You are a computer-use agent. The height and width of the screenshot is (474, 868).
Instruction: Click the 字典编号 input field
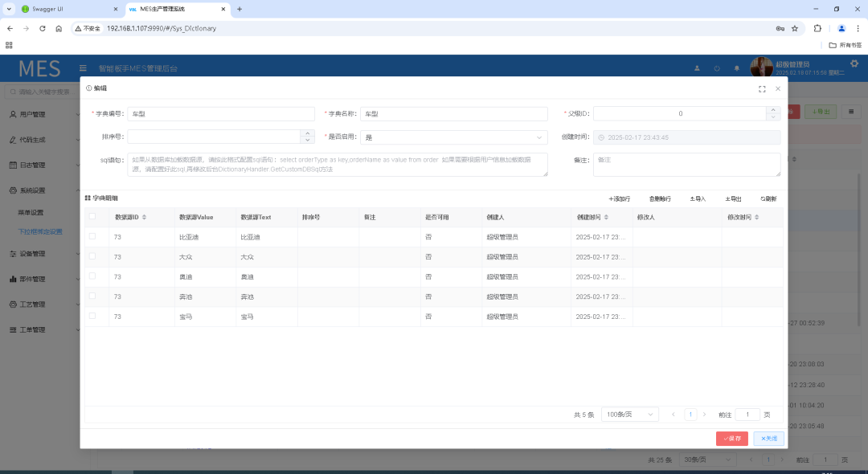221,114
